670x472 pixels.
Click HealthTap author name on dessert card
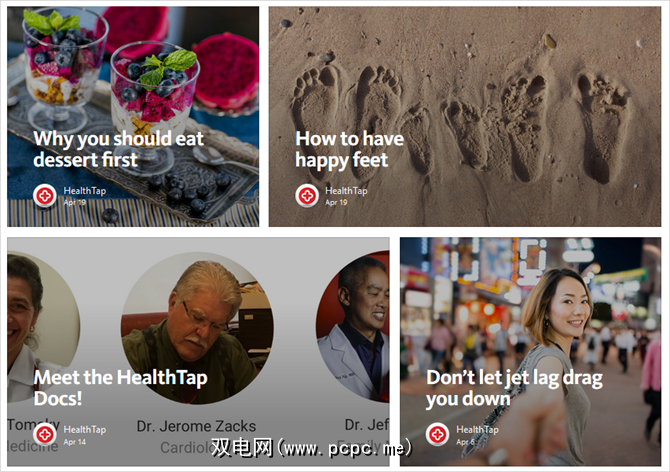tap(85, 191)
